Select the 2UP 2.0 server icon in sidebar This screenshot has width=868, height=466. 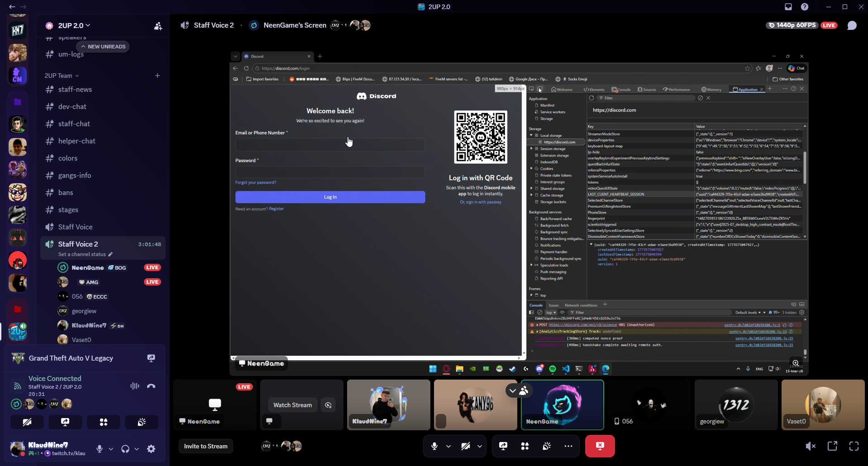[18, 332]
